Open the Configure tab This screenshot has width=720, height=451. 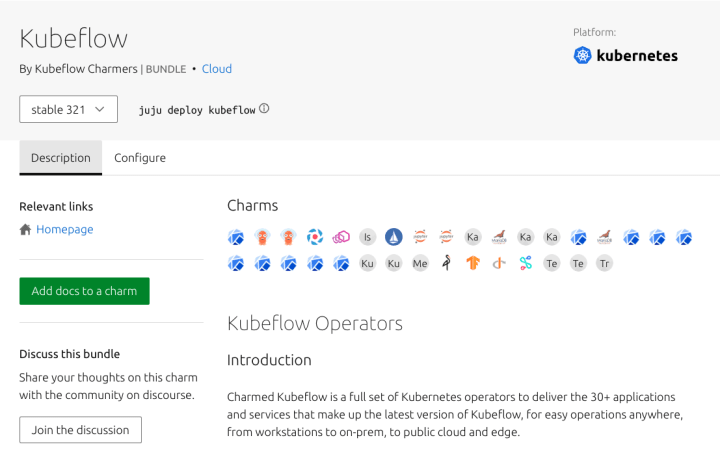[140, 158]
